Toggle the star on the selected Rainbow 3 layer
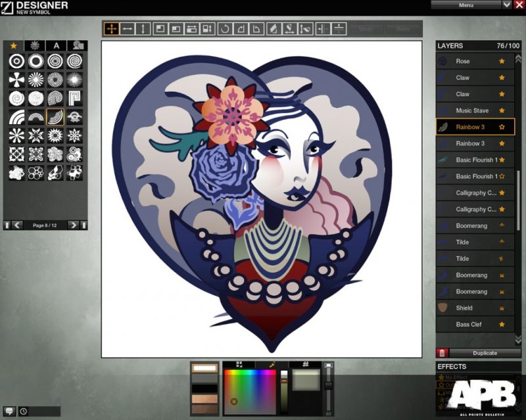526x420 pixels. (x=502, y=127)
